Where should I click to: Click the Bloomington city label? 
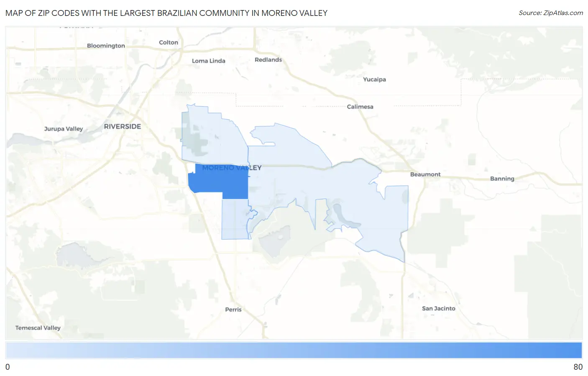tap(106, 46)
